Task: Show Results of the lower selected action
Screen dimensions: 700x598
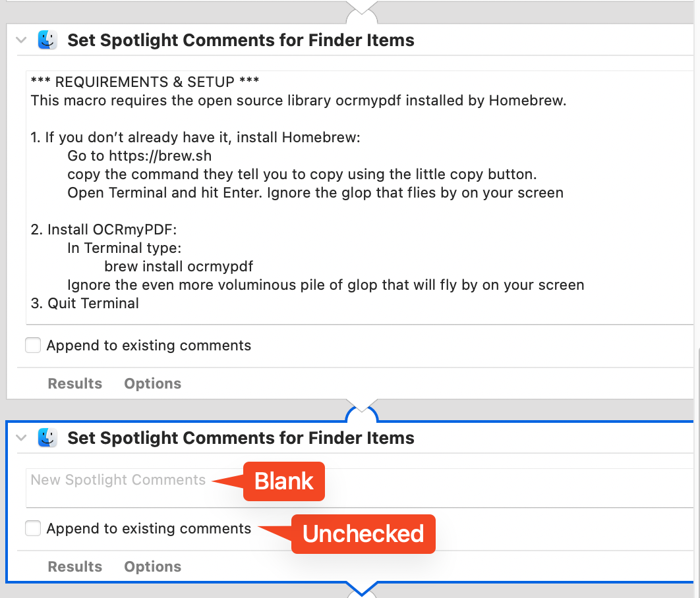Action: tap(75, 566)
